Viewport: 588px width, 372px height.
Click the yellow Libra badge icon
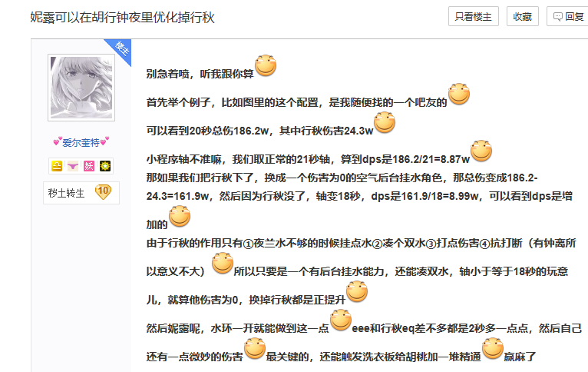[x=57, y=165]
